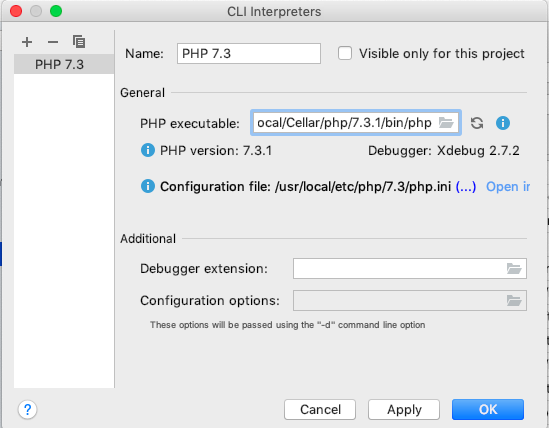Focus the Name text field
Screen dimensions: 549x428
[x=249, y=54]
